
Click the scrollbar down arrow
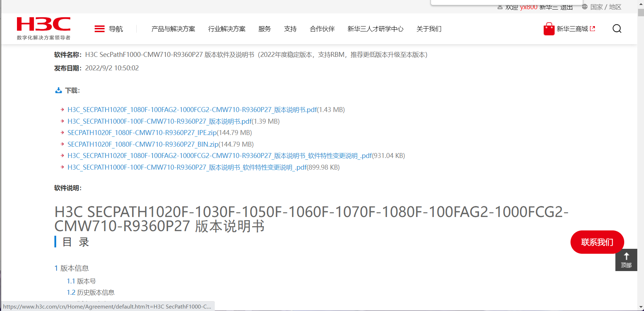(641, 307)
